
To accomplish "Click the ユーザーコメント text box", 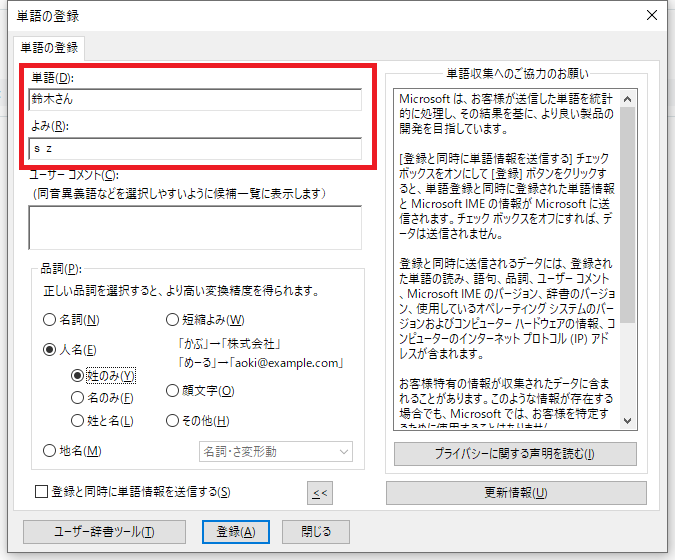I will [195, 228].
